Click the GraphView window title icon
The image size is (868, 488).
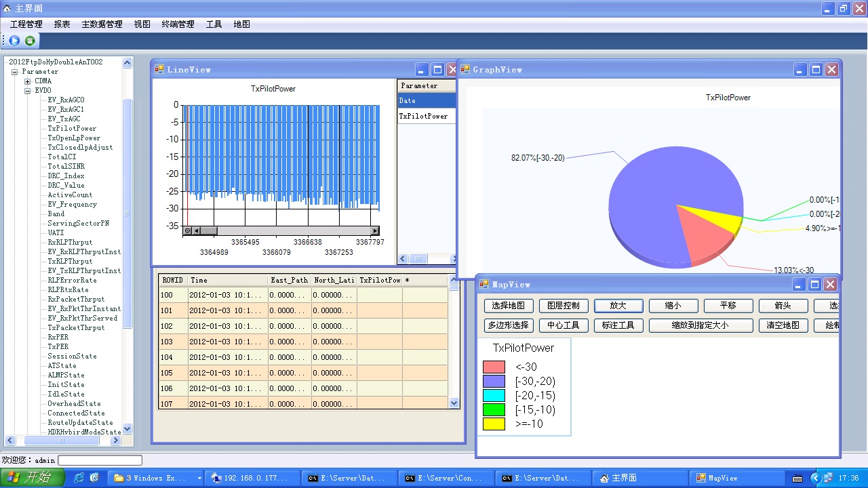point(465,69)
